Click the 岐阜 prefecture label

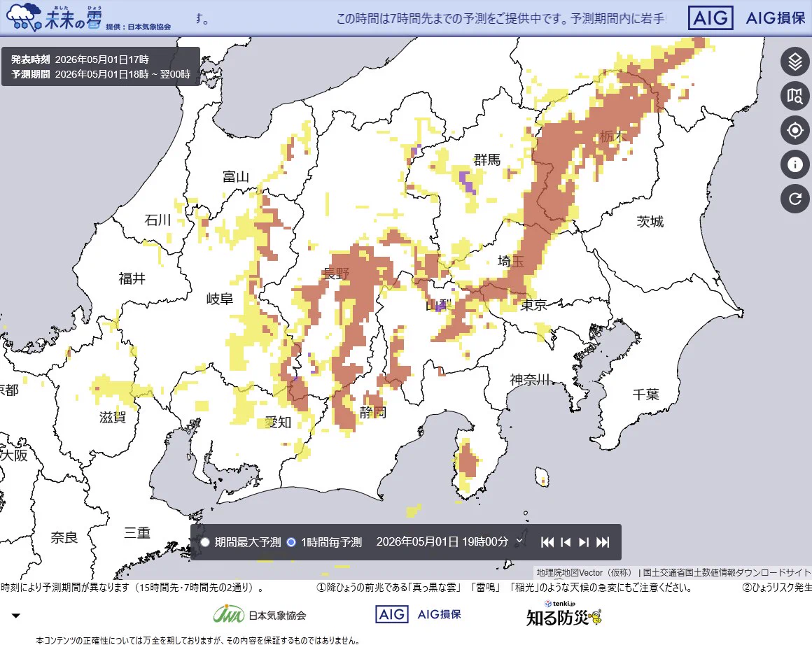(x=220, y=299)
